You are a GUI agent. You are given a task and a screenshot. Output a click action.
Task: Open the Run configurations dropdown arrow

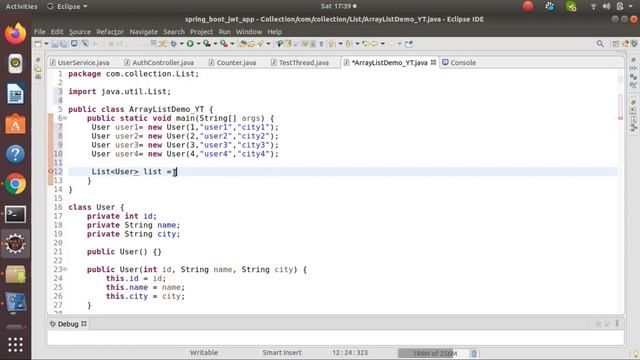[x=198, y=44]
